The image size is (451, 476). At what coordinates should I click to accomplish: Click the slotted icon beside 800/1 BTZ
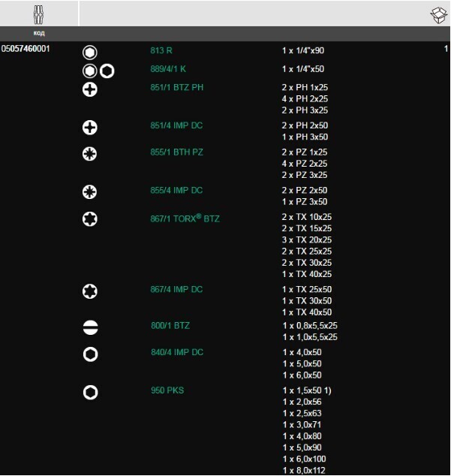tap(91, 328)
